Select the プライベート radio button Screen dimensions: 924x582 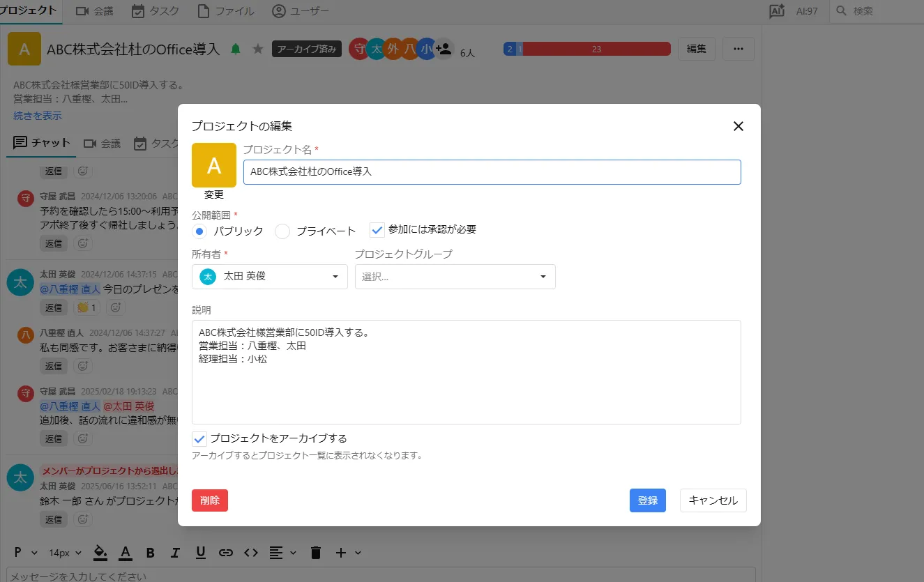click(x=282, y=231)
